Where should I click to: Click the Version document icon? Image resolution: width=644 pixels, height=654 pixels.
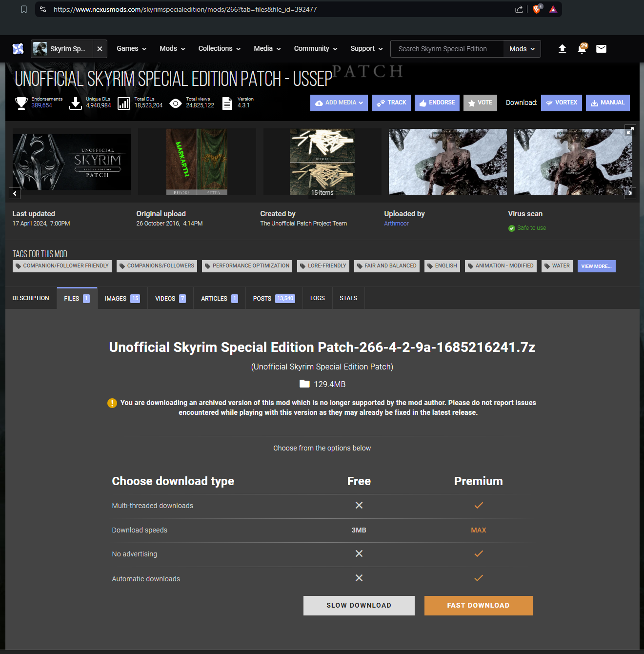227,103
